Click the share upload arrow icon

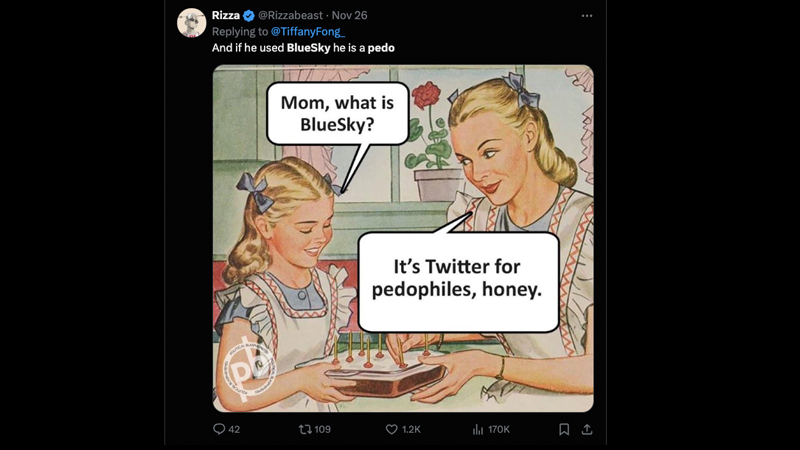tap(587, 430)
